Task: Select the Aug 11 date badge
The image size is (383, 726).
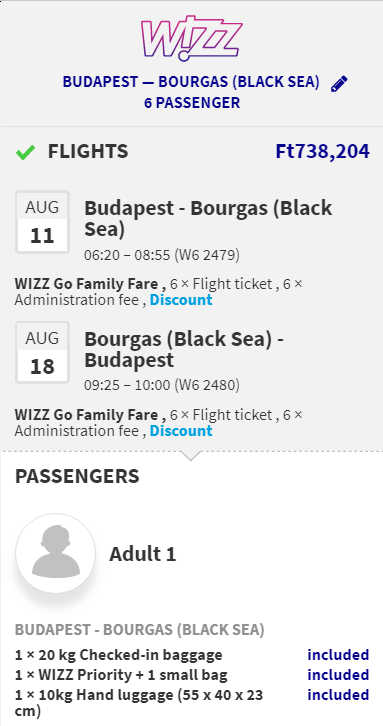Action: pos(43,222)
